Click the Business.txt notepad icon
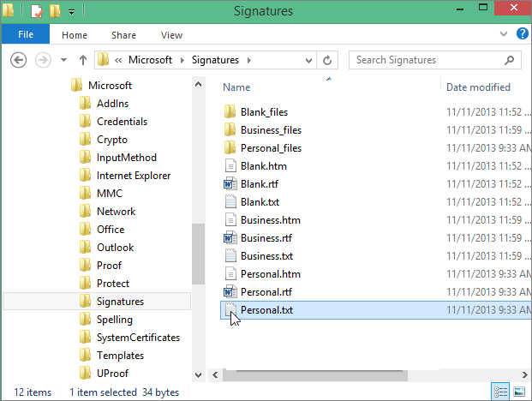Screen dimensions: 532x401 tap(230, 255)
